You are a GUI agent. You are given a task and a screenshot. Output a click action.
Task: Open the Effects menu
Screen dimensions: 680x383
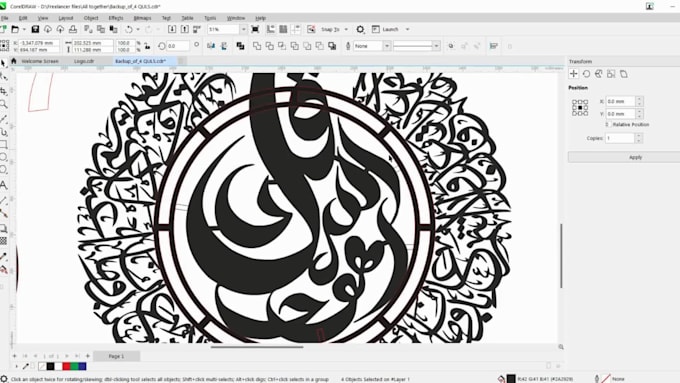116,18
